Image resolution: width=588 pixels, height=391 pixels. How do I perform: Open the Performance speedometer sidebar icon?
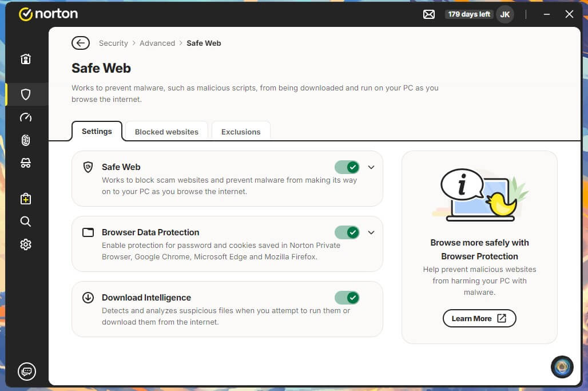point(26,117)
